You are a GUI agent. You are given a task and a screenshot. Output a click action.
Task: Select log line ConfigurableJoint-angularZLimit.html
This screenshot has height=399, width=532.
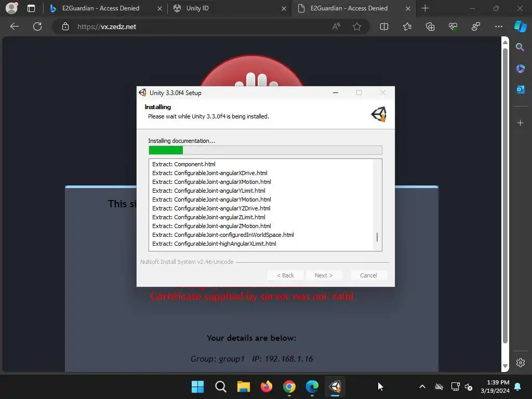tap(209, 217)
